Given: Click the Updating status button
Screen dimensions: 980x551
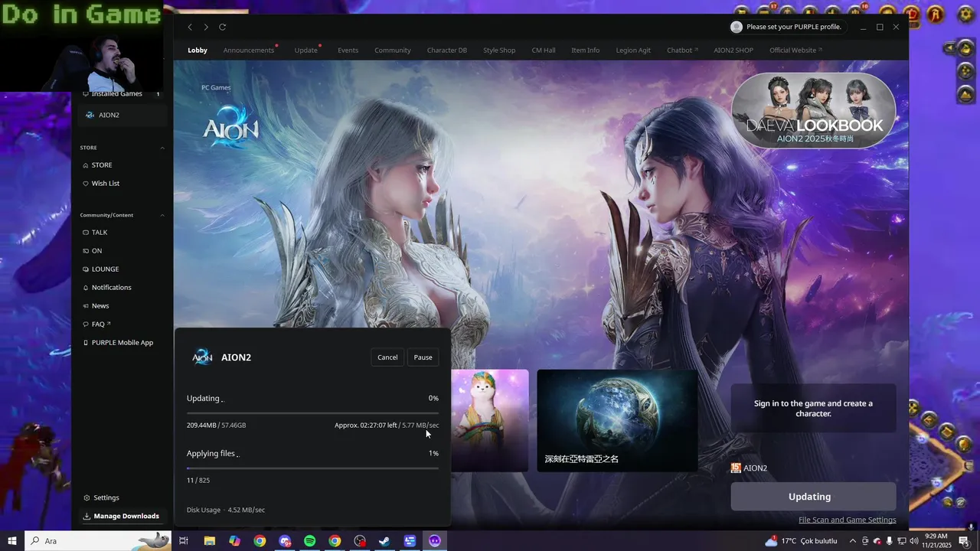Looking at the screenshot, I should [x=813, y=497].
